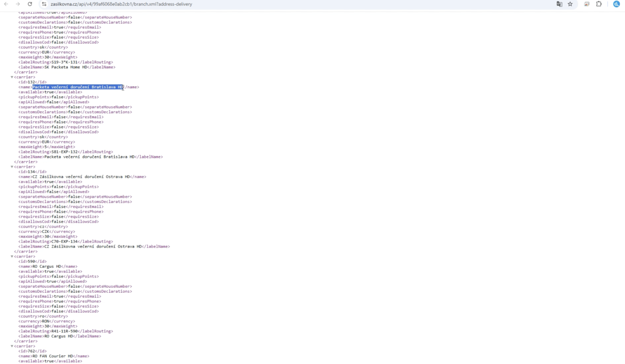Click the currency RON line
Viewport: 625px width, 364px height.
tap(47, 321)
